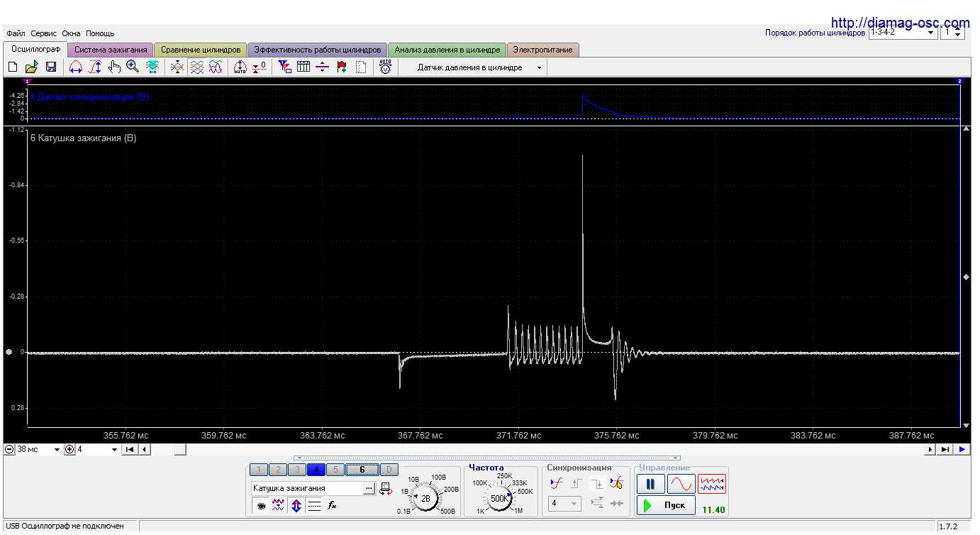This screenshot has height=535, width=980.
Task: Switch to Сравнение цилиндров tab
Action: coord(201,50)
